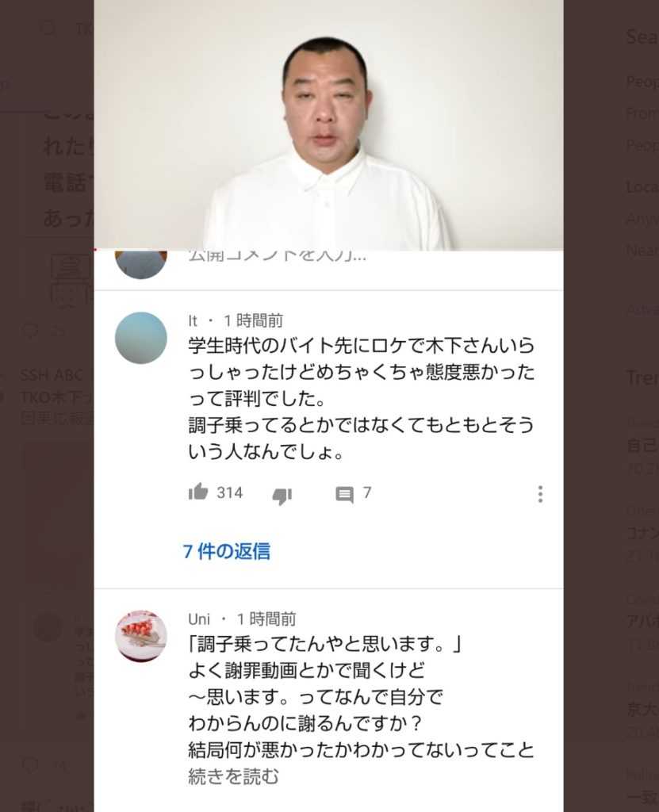Image resolution: width=659 pixels, height=812 pixels.
Task: Open It's blue profile avatar
Action: [141, 338]
